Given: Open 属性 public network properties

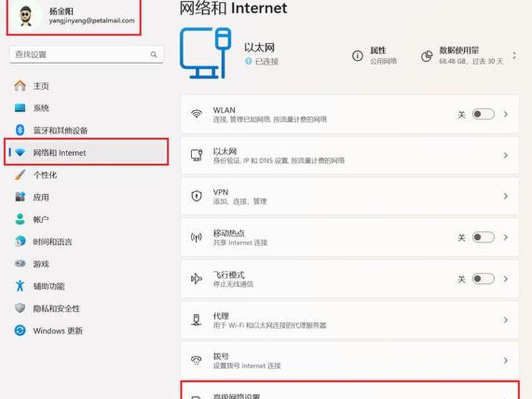Looking at the screenshot, I should pyautogui.click(x=375, y=55).
